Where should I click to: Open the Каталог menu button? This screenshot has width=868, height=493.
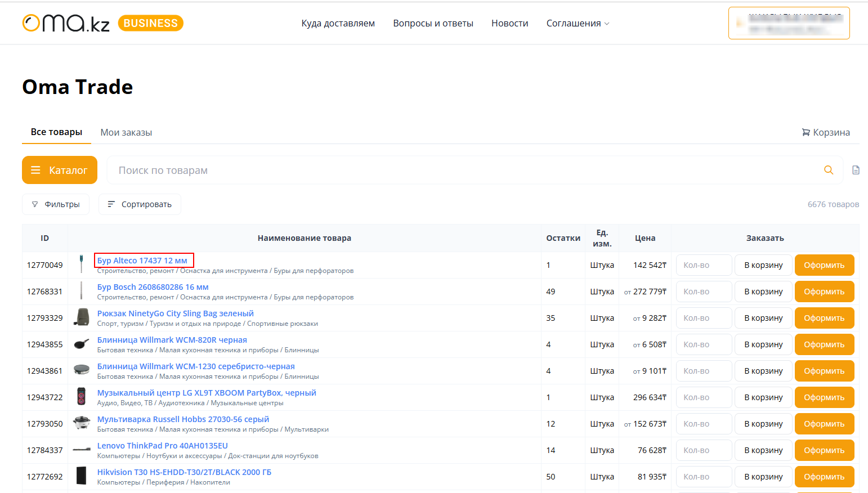pos(60,170)
